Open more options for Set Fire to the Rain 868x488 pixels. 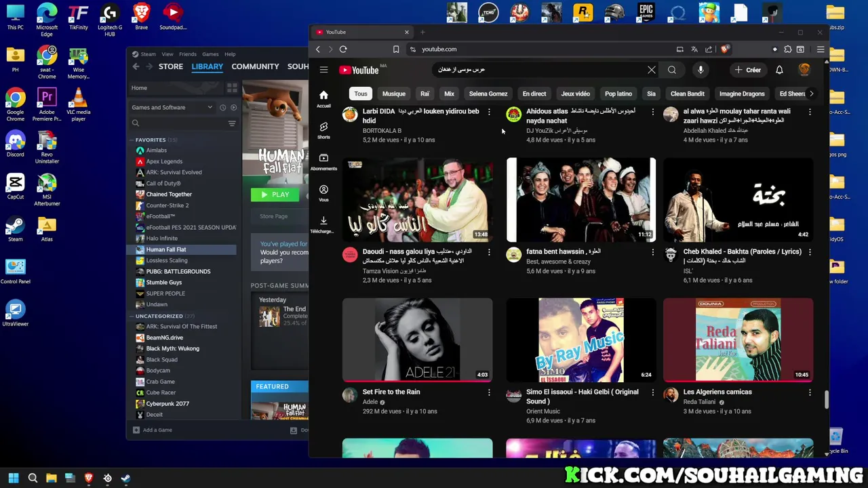click(489, 392)
